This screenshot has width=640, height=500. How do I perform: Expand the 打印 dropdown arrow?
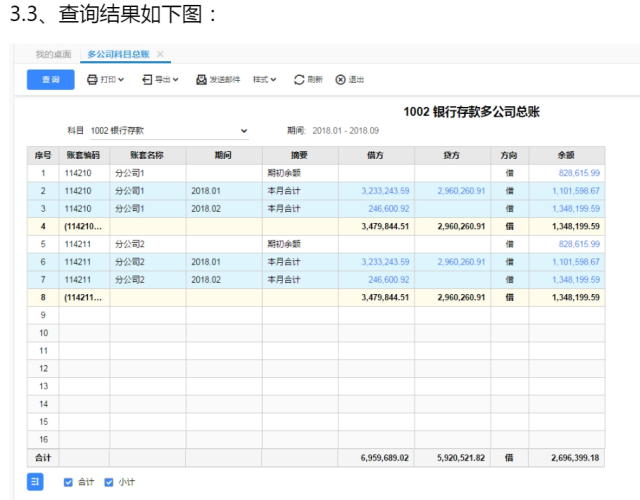pyautogui.click(x=121, y=80)
